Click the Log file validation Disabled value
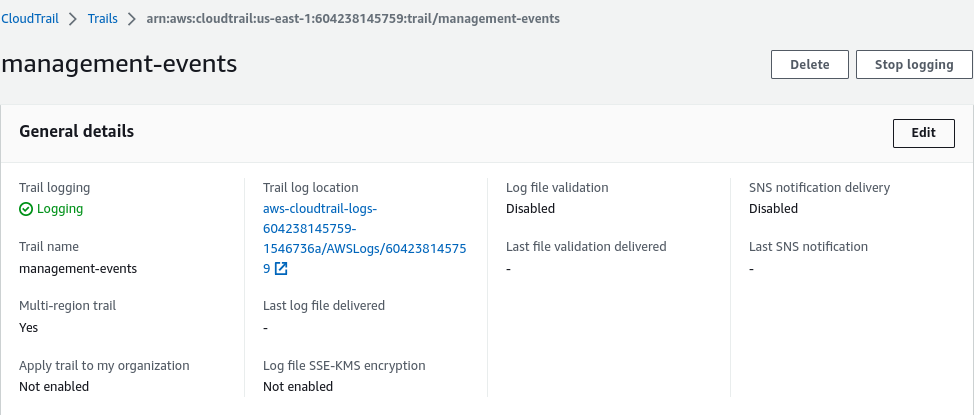The width and height of the screenshot is (974, 415). pyautogui.click(x=530, y=209)
